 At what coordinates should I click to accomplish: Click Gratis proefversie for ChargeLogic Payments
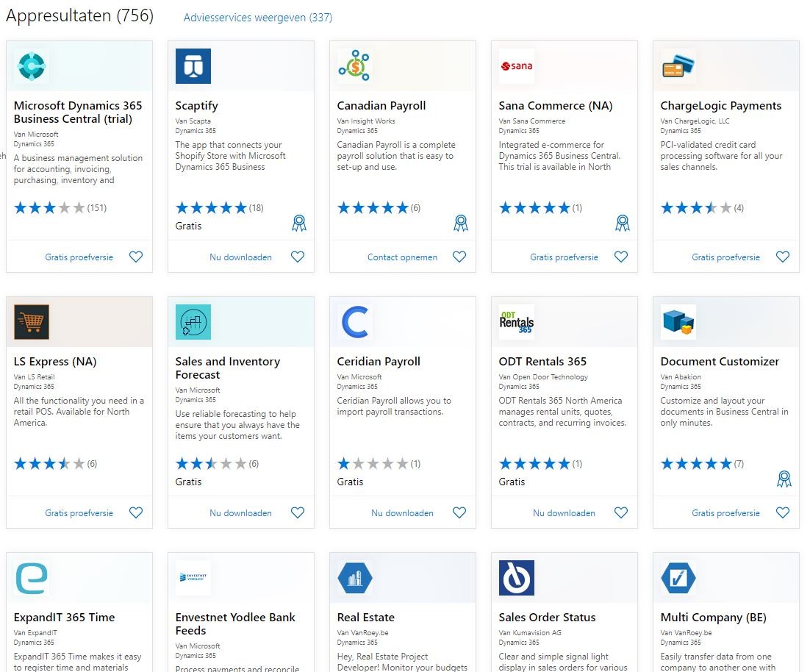click(x=725, y=257)
